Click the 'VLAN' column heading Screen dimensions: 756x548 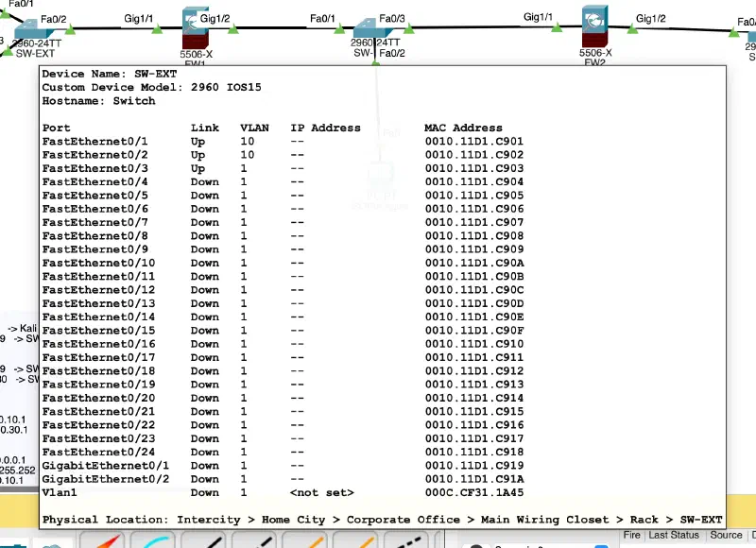[x=254, y=128]
